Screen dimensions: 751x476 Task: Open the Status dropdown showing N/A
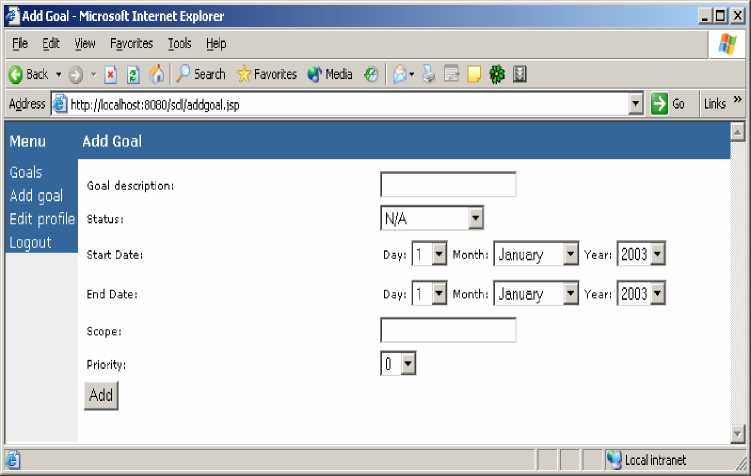432,218
